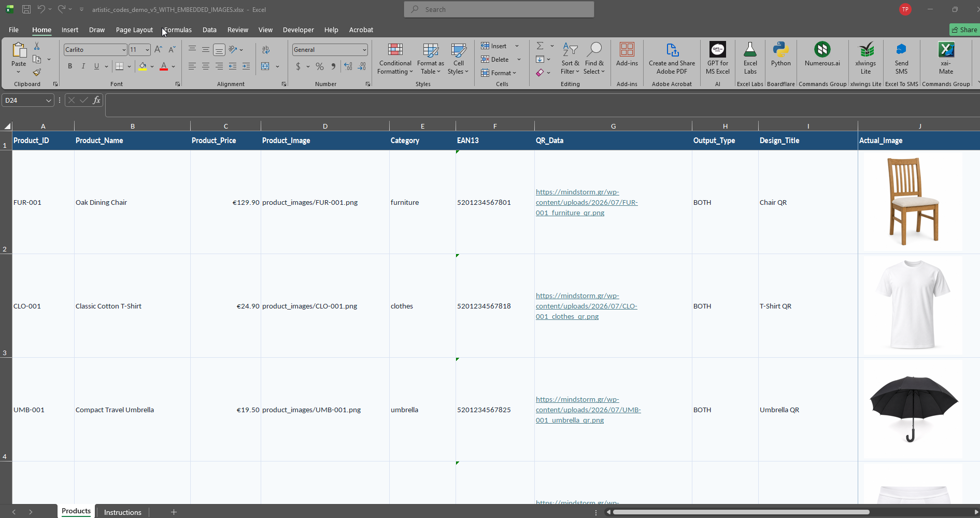Toggle Wrap Text
The width and height of the screenshot is (980, 518).
(x=266, y=50)
